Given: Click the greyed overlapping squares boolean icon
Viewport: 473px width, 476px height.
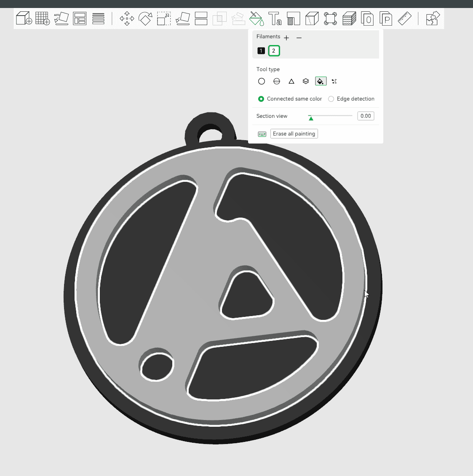Looking at the screenshot, I should pos(219,19).
